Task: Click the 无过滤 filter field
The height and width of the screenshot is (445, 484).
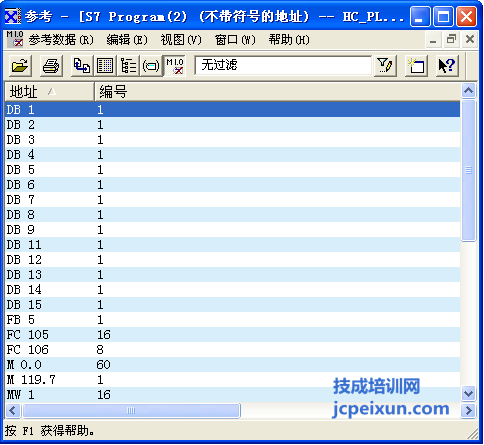Action: [283, 65]
